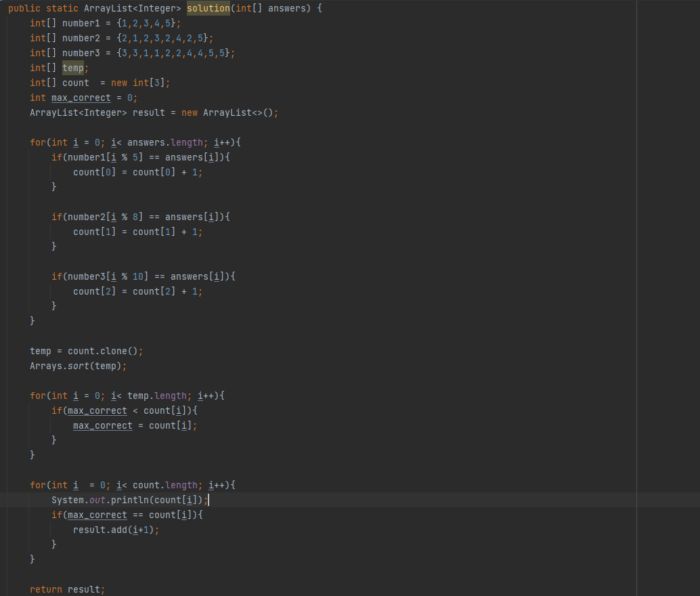Click the for loop header with "count.length"
This screenshot has width=700, height=596.
pos(133,485)
